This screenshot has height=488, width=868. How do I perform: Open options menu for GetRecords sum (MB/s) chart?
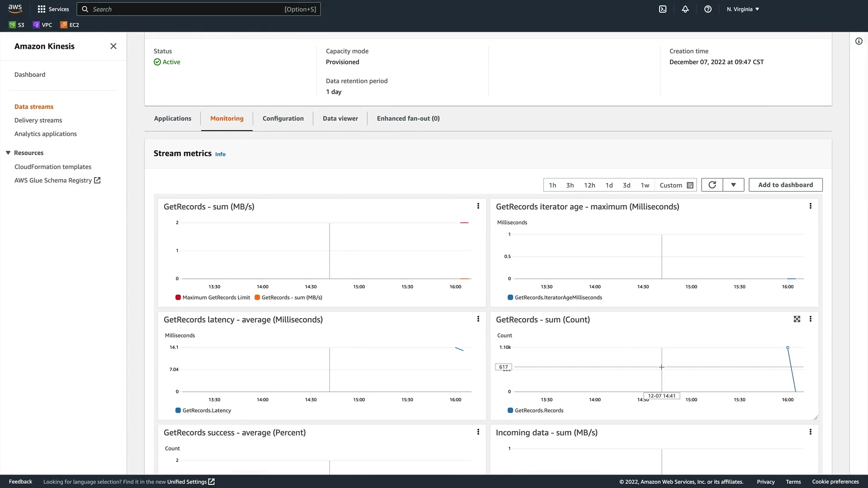coord(478,206)
